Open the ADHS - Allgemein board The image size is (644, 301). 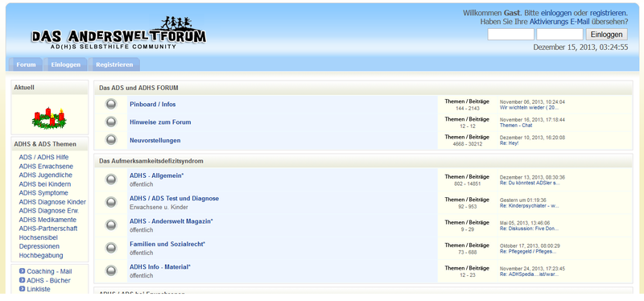point(156,175)
